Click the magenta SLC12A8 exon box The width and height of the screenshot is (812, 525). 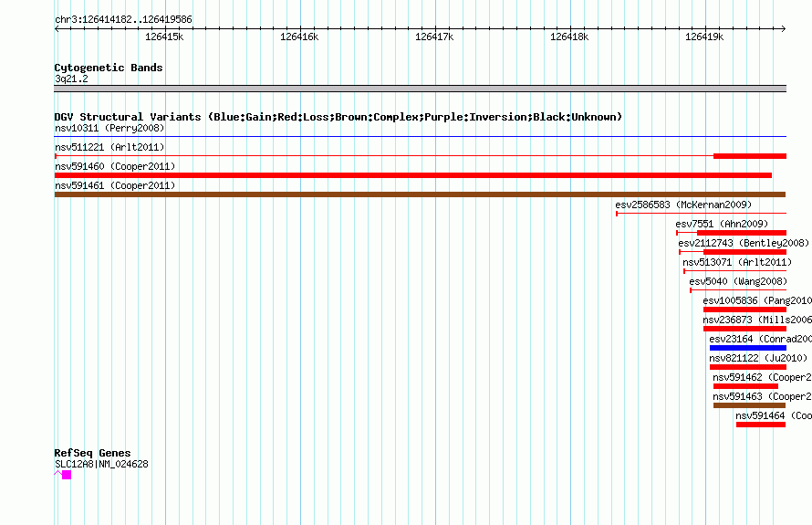67,475
